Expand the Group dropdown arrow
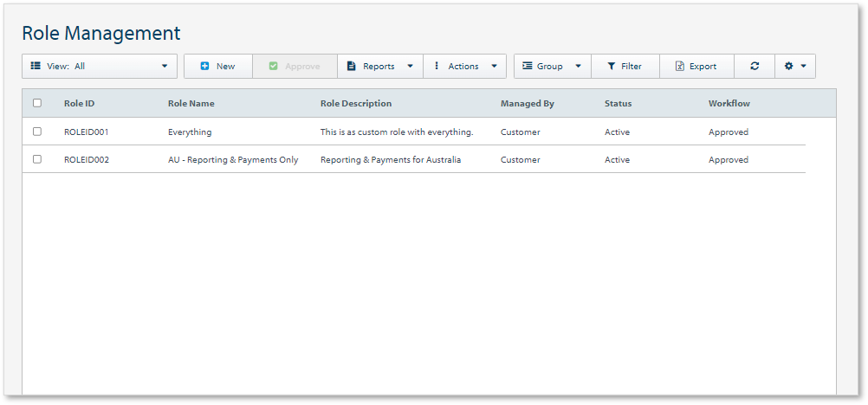The height and width of the screenshot is (405, 868). coord(578,67)
